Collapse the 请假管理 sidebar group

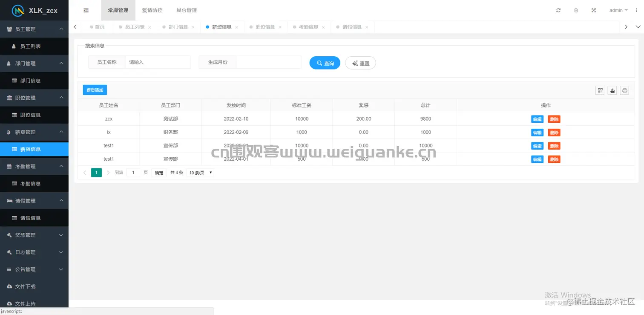tap(34, 201)
